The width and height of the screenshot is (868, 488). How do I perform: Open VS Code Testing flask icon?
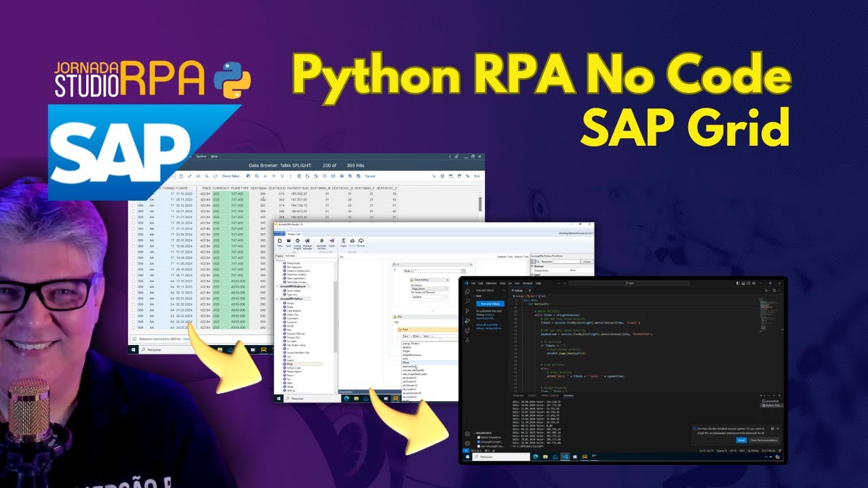(467, 340)
